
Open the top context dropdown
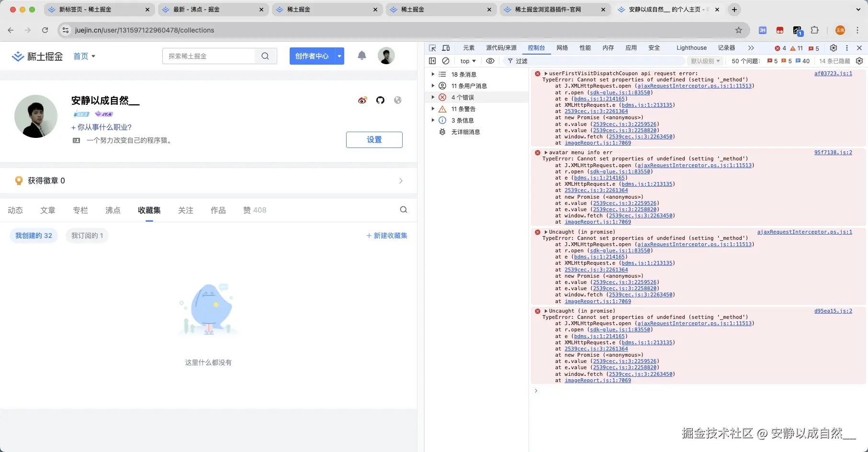point(468,61)
